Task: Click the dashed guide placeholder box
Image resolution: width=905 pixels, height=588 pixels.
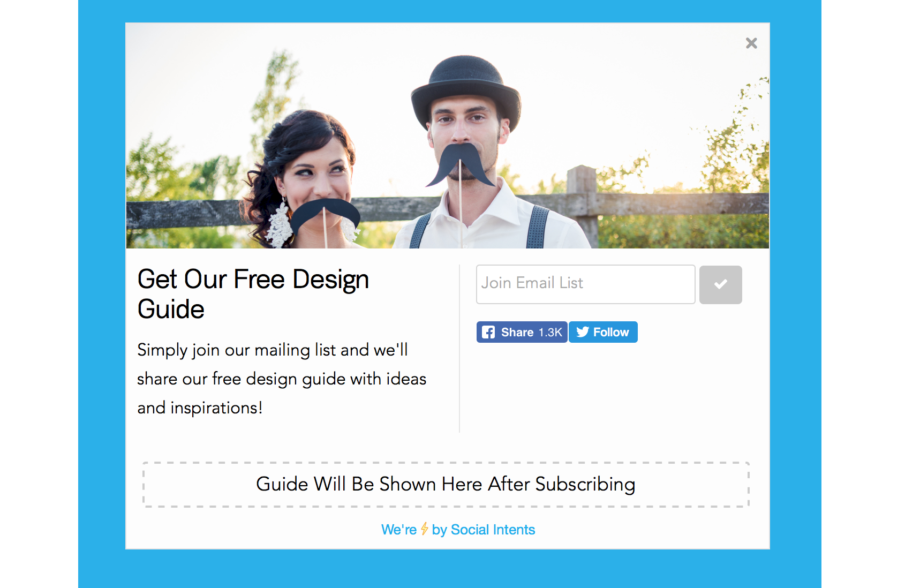Action: [446, 484]
